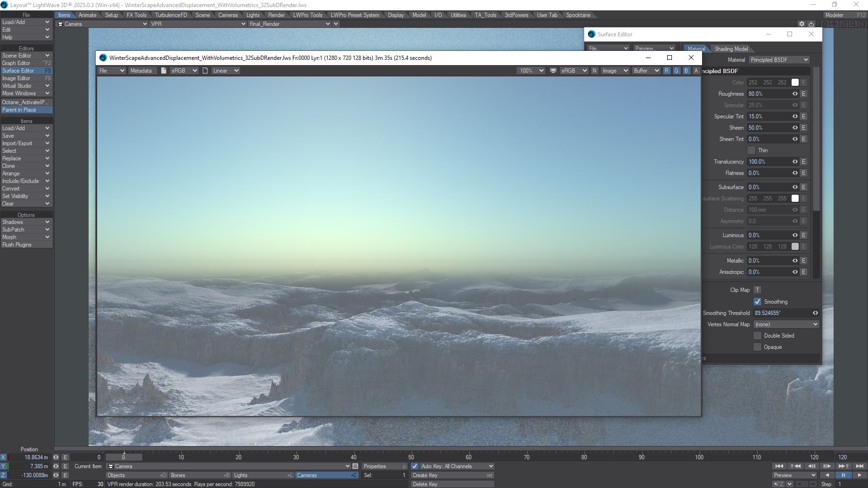Expand the Buffer dropdown in the render window
The height and width of the screenshot is (488, 868).
pyautogui.click(x=645, y=71)
